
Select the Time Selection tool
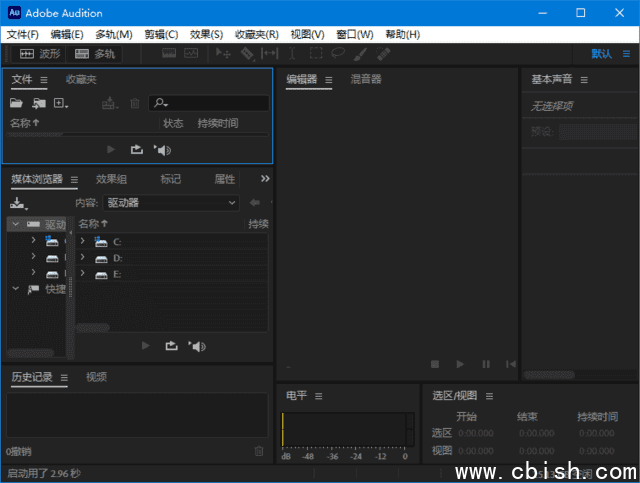coord(292,53)
